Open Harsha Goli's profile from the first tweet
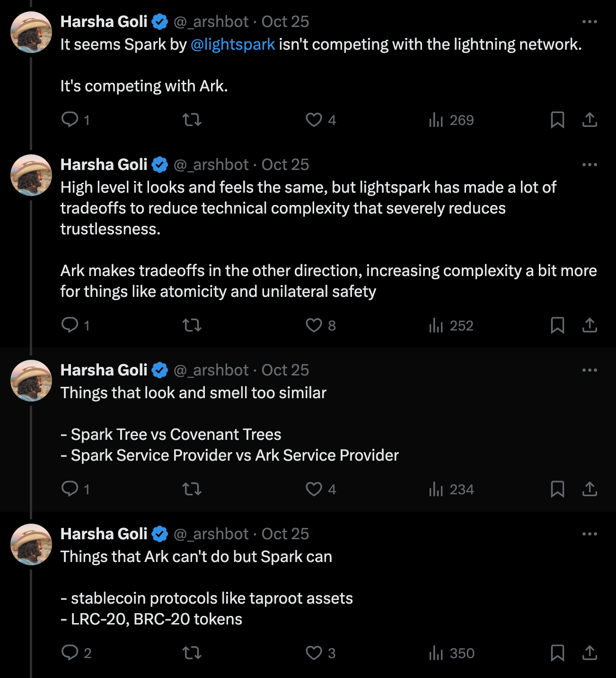 tap(104, 22)
